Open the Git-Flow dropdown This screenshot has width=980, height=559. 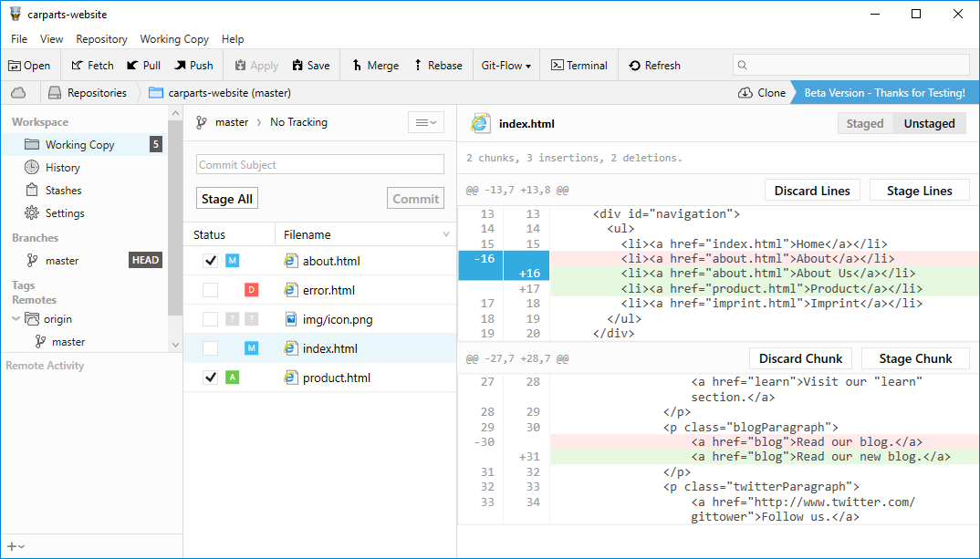tap(506, 65)
